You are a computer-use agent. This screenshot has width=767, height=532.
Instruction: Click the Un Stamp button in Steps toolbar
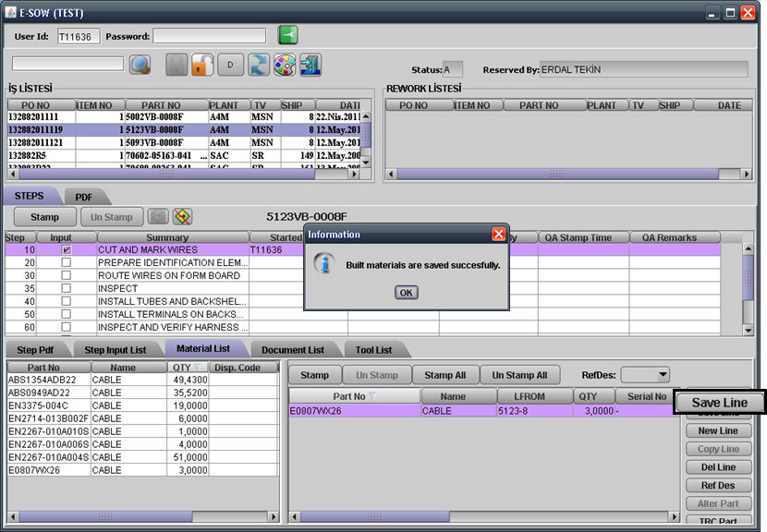112,217
